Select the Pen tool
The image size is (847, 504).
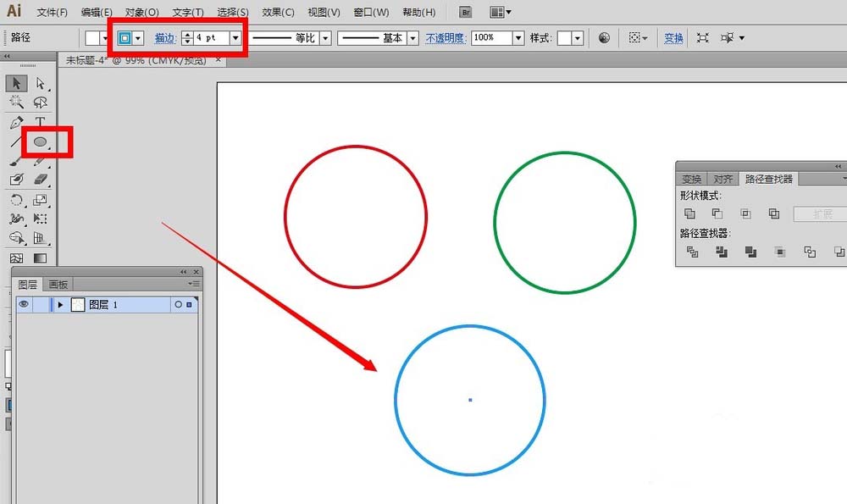(16, 122)
